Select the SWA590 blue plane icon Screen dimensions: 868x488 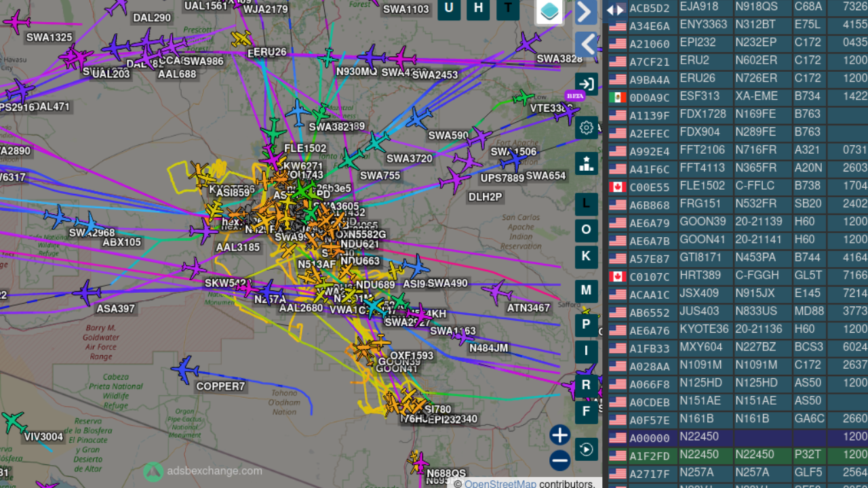pyautogui.click(x=418, y=118)
